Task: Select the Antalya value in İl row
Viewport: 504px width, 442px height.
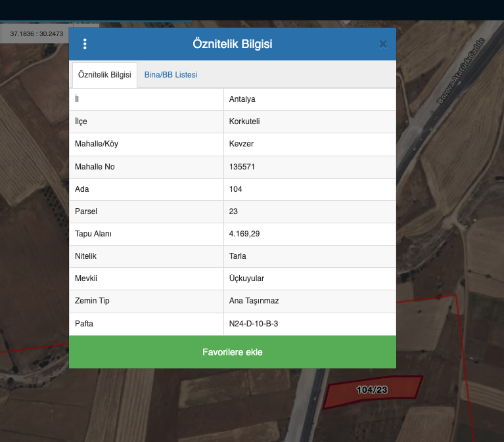Action: [x=242, y=99]
